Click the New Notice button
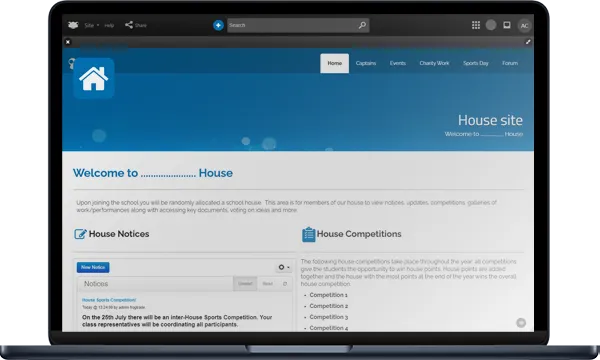 pos(93,267)
